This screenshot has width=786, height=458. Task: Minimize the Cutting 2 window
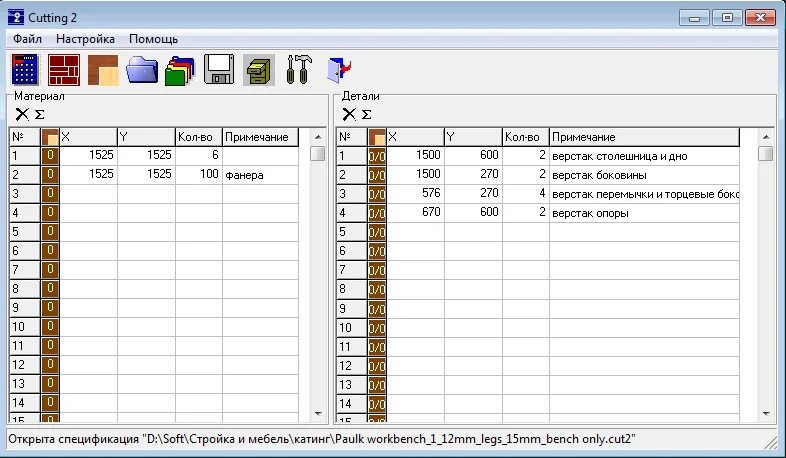[x=694, y=18]
